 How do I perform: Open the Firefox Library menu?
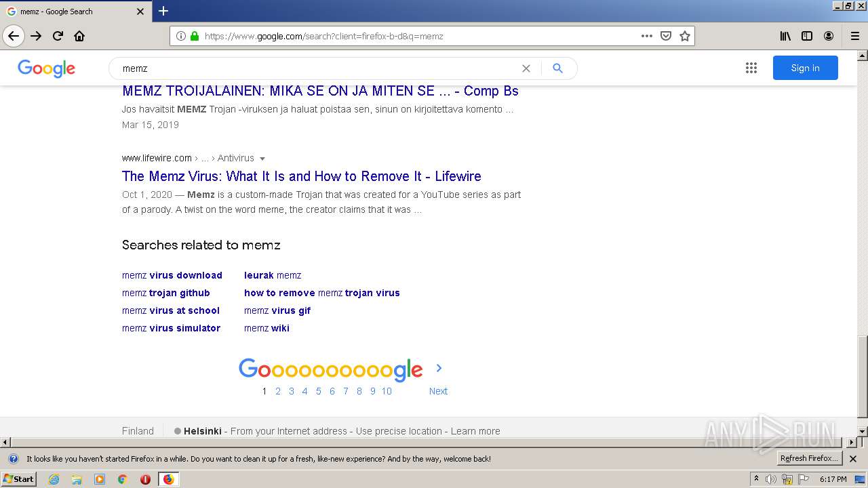pyautogui.click(x=785, y=37)
